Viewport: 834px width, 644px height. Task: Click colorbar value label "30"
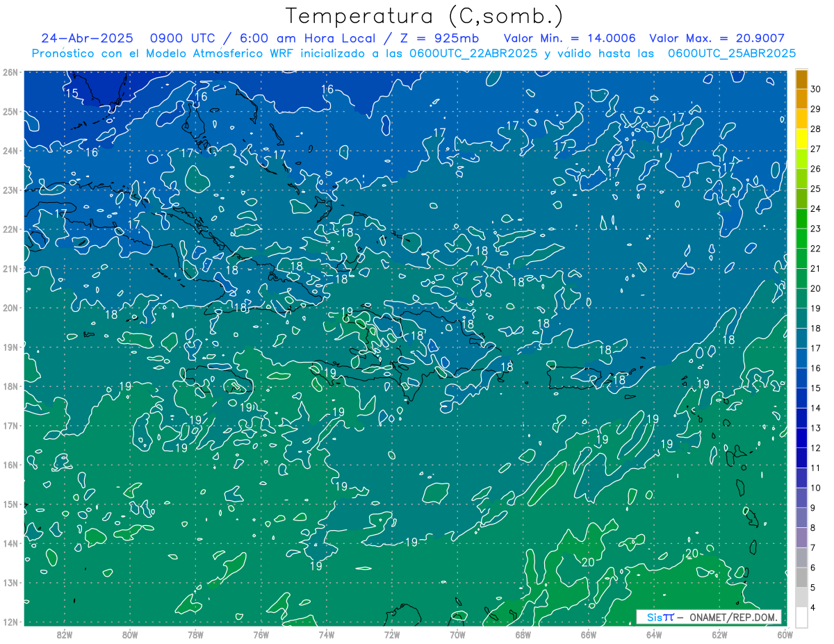click(x=815, y=89)
